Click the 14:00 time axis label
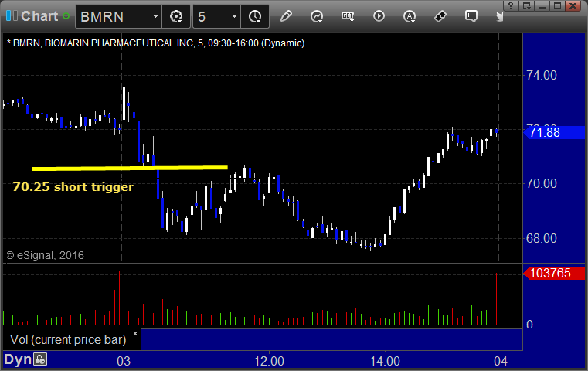The image size is (588, 371). pyautogui.click(x=385, y=361)
